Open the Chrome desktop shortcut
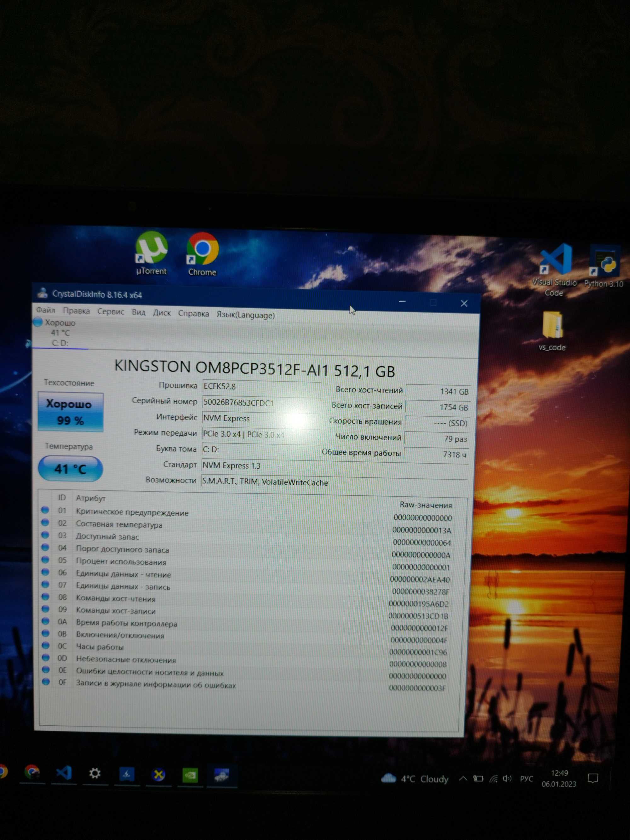Image resolution: width=630 pixels, height=840 pixels. pyautogui.click(x=203, y=254)
